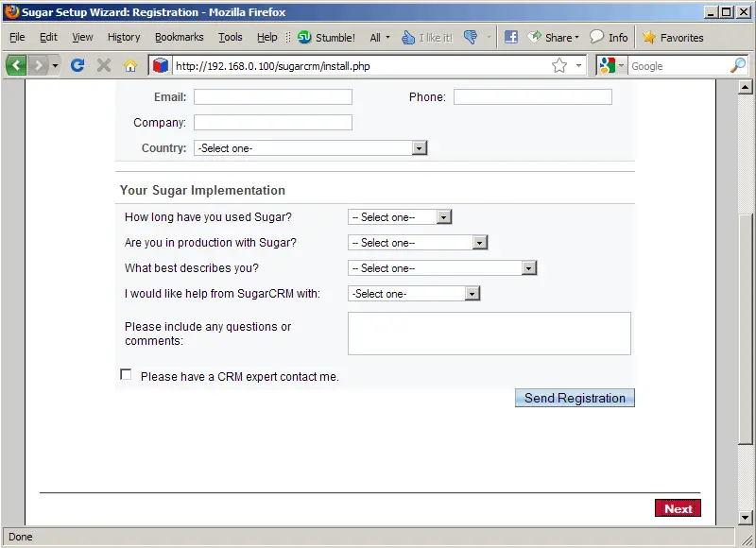Open the Share menu in toolbar
This screenshot has height=548, width=756.
(553, 37)
